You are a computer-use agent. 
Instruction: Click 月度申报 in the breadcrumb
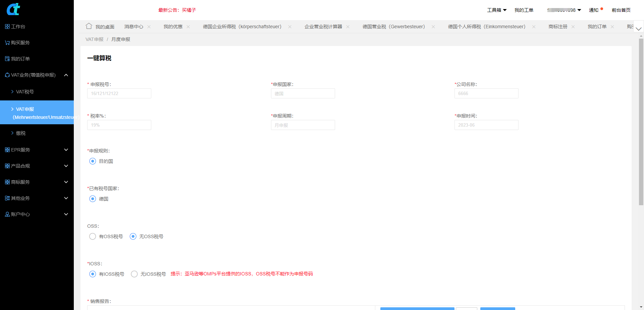[x=121, y=39]
